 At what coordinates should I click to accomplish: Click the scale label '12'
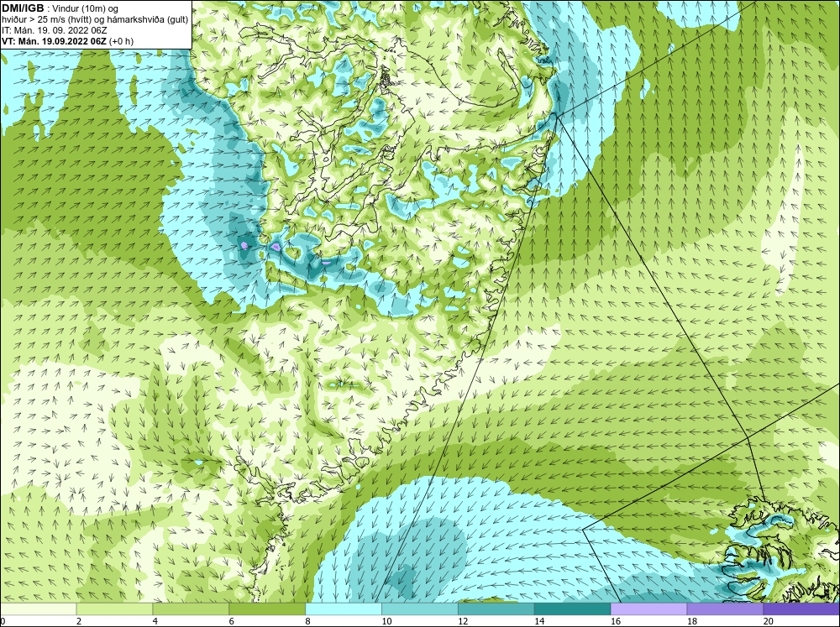(463, 621)
